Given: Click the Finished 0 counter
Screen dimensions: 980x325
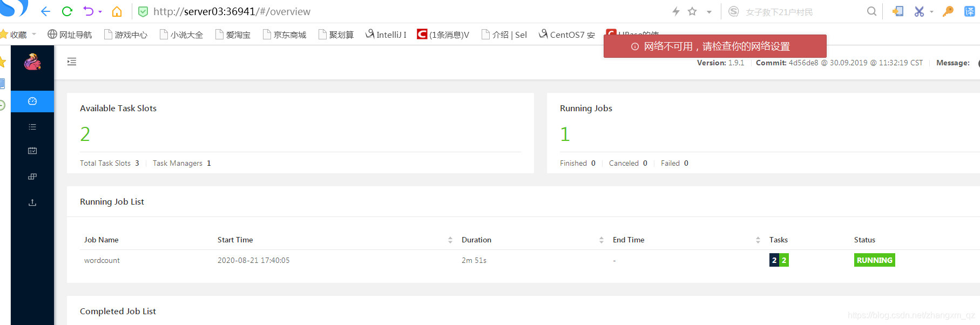Looking at the screenshot, I should (x=578, y=163).
